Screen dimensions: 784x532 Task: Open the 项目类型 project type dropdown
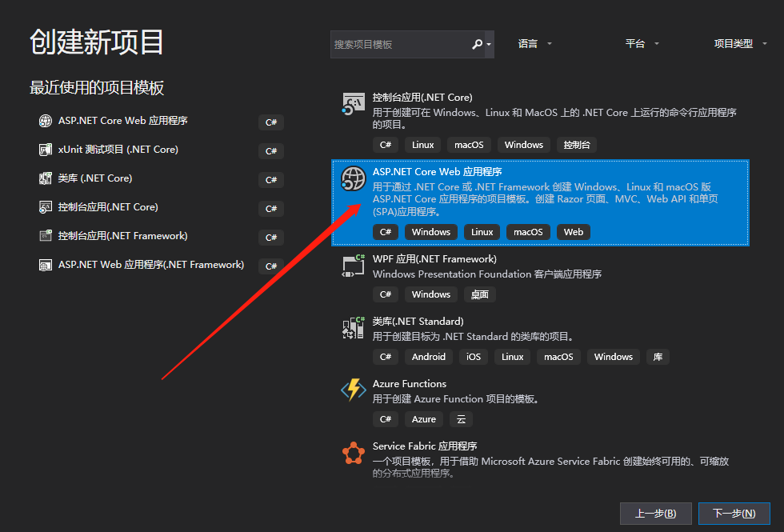740,44
